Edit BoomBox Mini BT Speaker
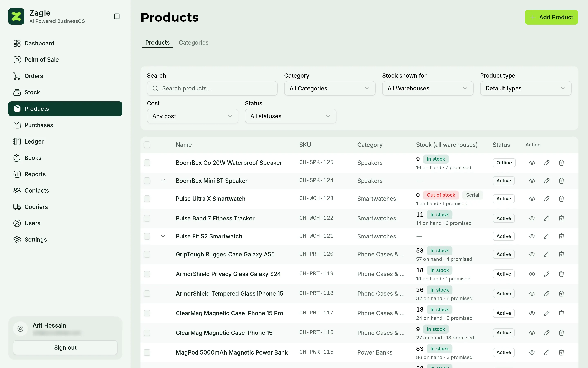This screenshot has width=588, height=368. tap(547, 181)
